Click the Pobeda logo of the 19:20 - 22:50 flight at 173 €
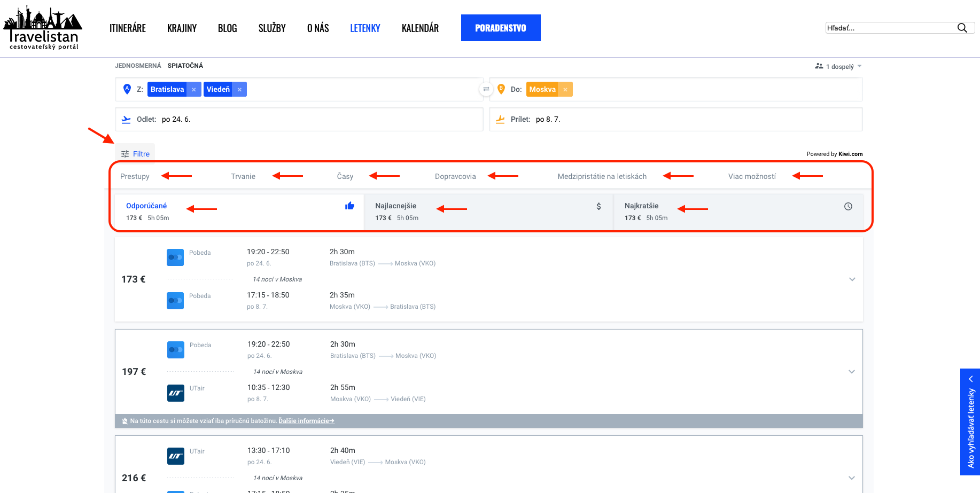The width and height of the screenshot is (980, 493). coord(175,257)
